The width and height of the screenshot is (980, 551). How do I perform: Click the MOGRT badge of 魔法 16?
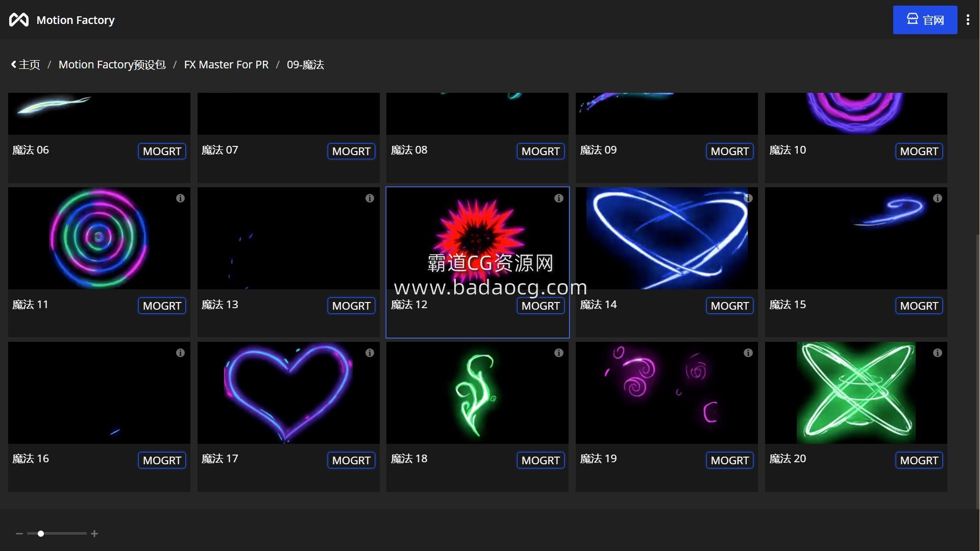point(162,460)
